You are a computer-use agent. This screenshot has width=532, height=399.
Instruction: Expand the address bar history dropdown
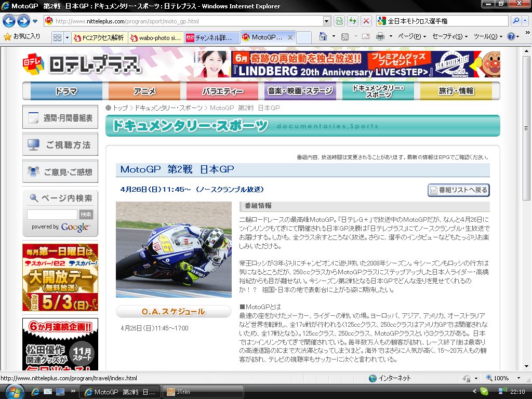(326, 21)
